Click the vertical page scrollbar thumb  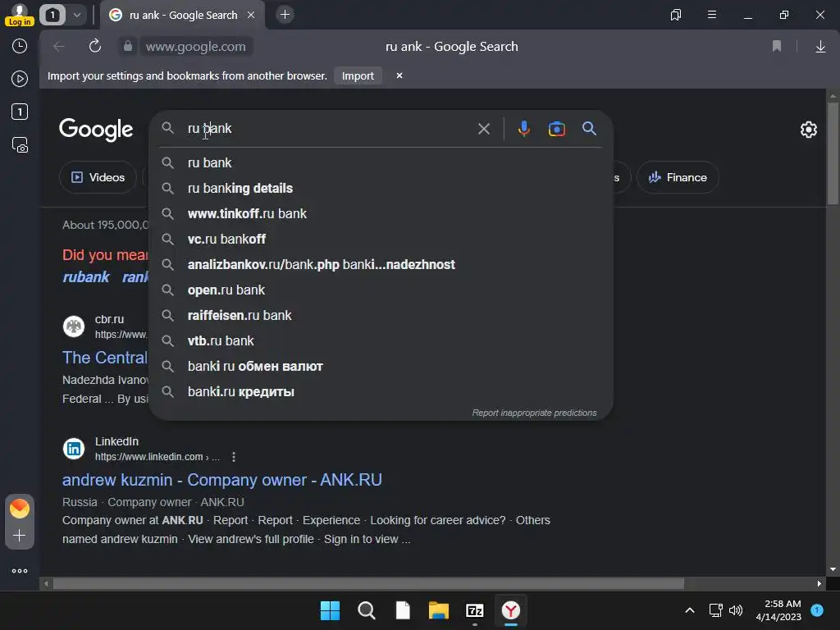tap(833, 153)
